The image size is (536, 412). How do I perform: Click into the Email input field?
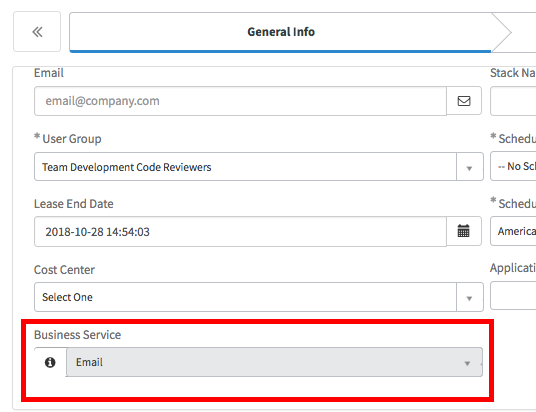pyautogui.click(x=240, y=101)
